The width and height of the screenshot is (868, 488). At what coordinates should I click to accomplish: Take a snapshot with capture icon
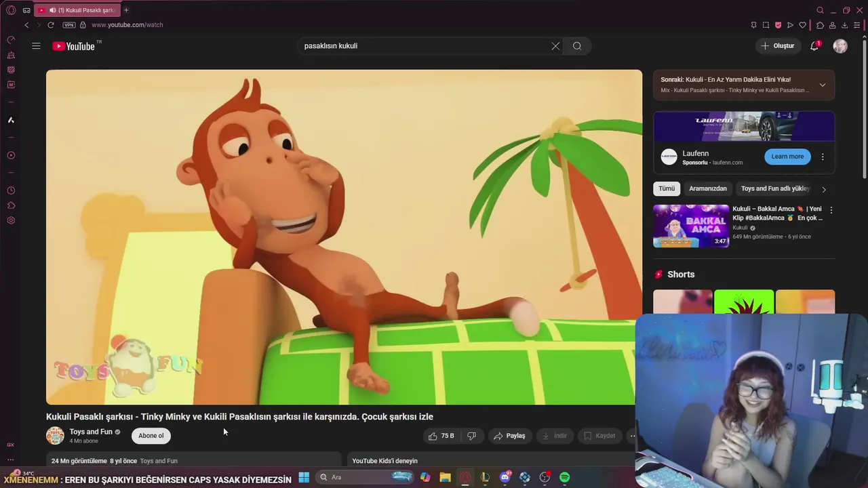pyautogui.click(x=766, y=25)
